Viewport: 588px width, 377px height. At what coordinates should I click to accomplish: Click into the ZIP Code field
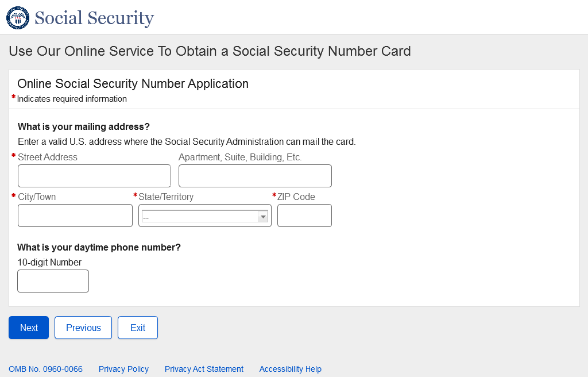point(304,216)
